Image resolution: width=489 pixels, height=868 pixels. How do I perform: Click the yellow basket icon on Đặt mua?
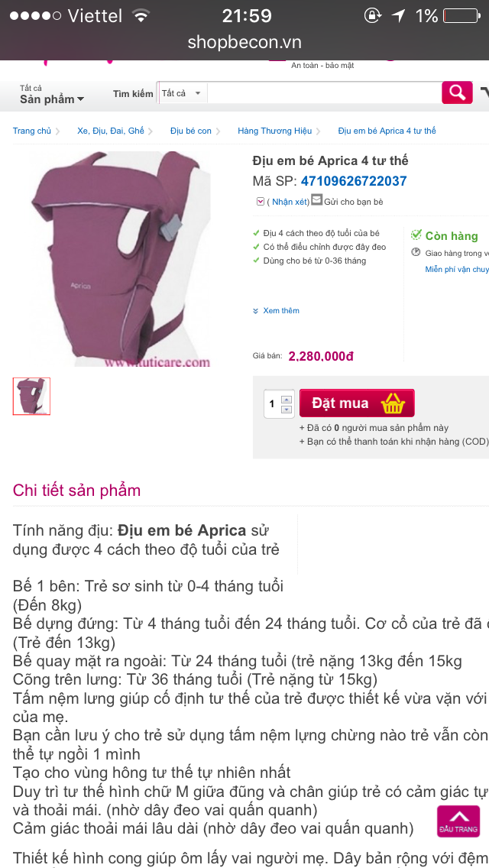(x=393, y=403)
